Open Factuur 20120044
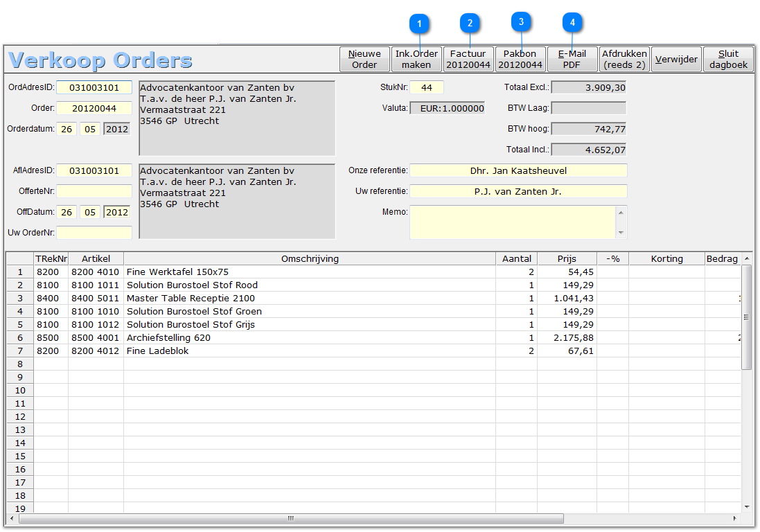 (x=468, y=59)
